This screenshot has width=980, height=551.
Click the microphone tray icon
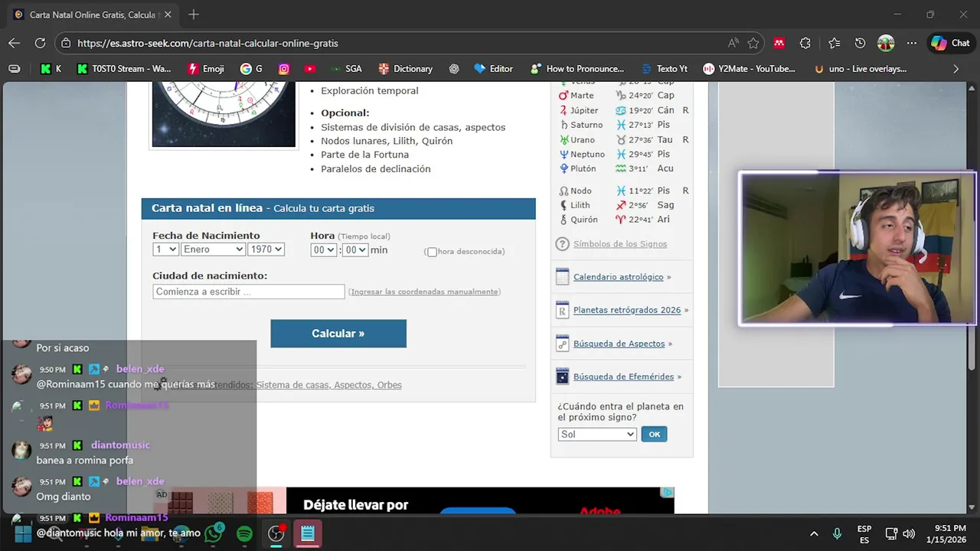(x=838, y=533)
